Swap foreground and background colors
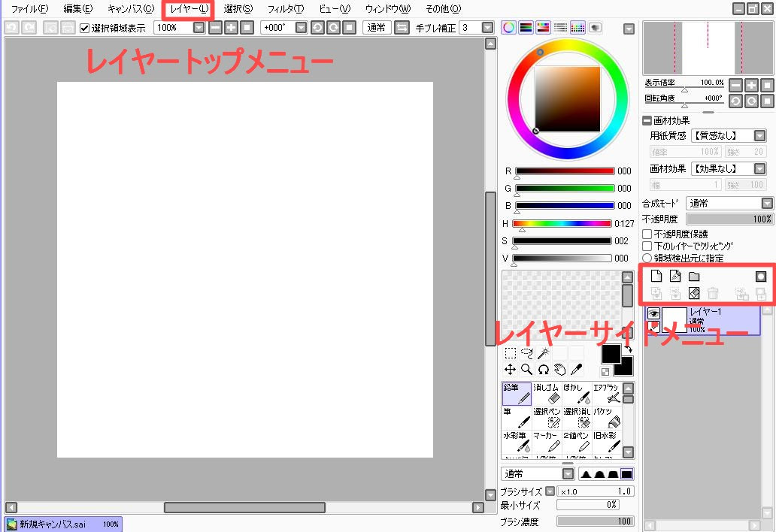 click(629, 349)
